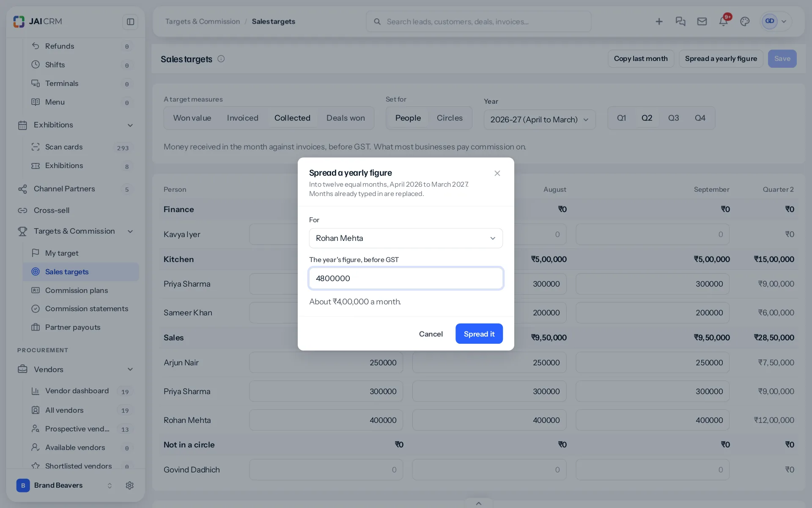Viewport: 812px width, 508px height.
Task: Collapse Targets & Commission section
Action: tap(130, 232)
